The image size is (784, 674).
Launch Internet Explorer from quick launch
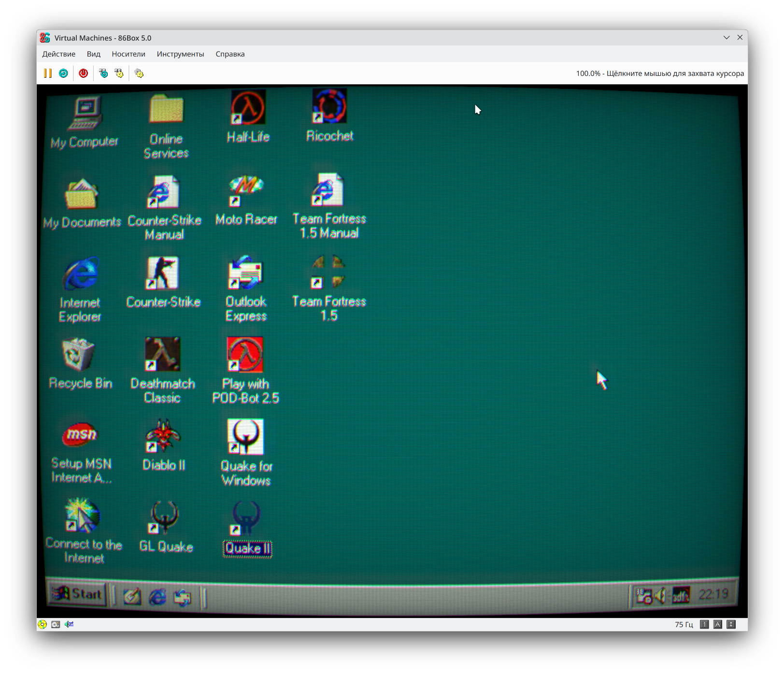pyautogui.click(x=157, y=598)
